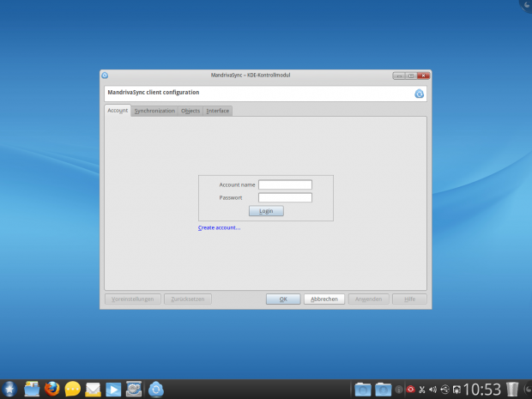
Task: Click the volume speaker tray icon
Action: point(432,390)
